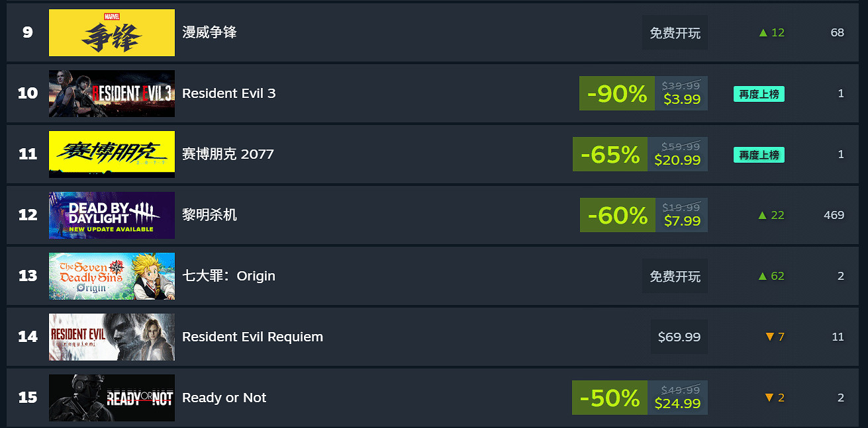Image resolution: width=868 pixels, height=428 pixels.
Task: Click the 漫威争锋 title text
Action: tap(209, 32)
